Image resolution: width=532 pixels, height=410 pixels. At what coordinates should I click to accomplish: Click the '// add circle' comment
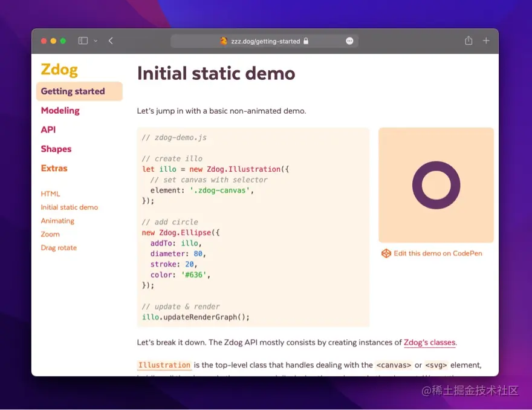click(x=170, y=222)
